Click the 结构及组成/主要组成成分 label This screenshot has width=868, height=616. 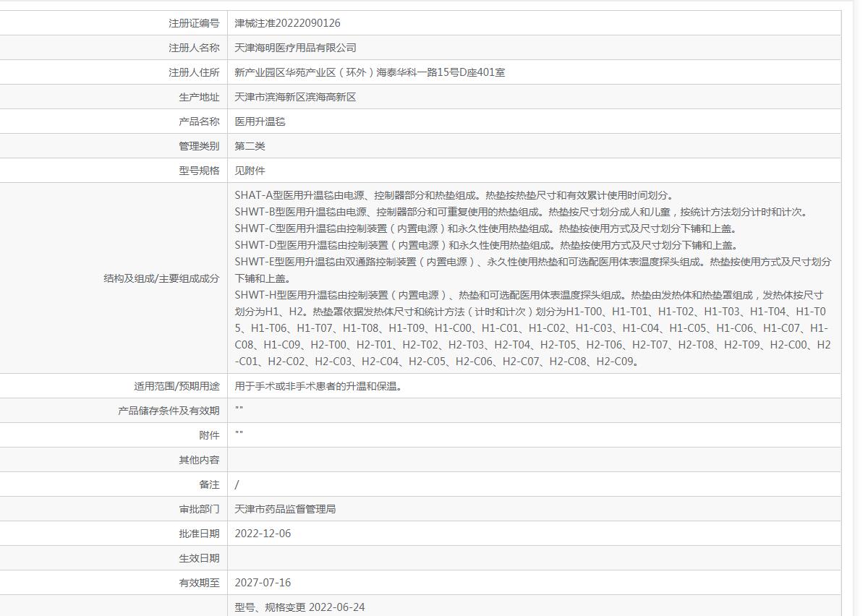point(161,278)
